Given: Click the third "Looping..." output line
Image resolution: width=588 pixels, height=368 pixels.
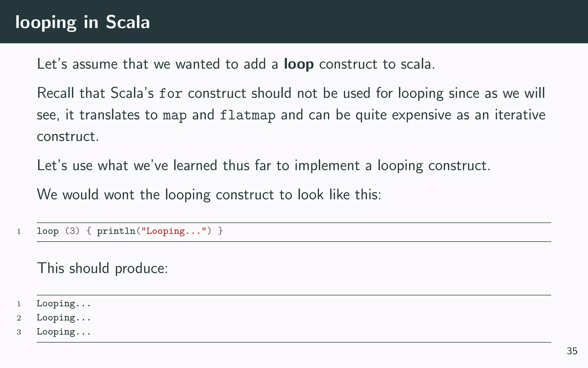Looking at the screenshot, I should tap(63, 332).
